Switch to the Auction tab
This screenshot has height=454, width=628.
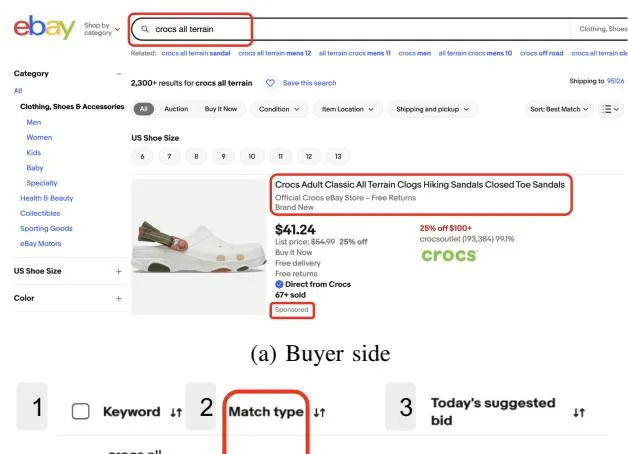coord(175,109)
